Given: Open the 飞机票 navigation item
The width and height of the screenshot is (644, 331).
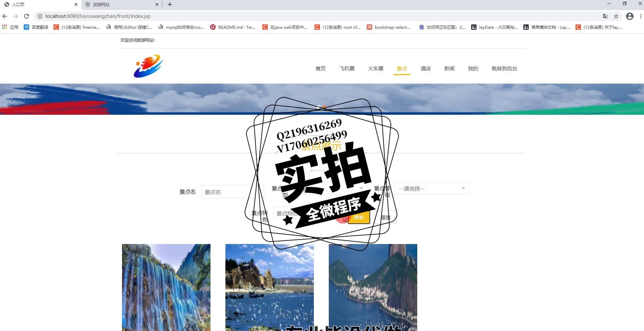Looking at the screenshot, I should click(347, 69).
